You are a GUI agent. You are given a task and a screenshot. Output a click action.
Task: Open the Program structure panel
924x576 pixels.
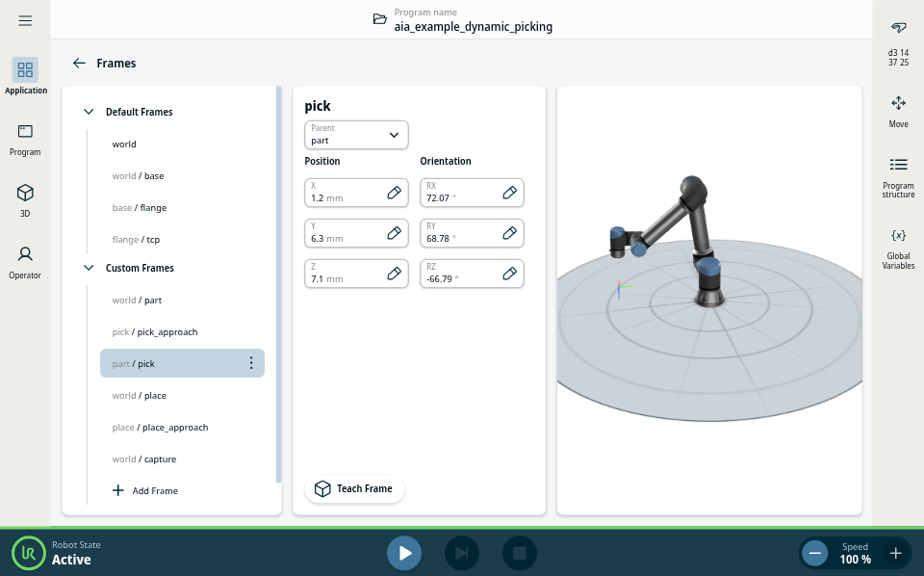(898, 178)
